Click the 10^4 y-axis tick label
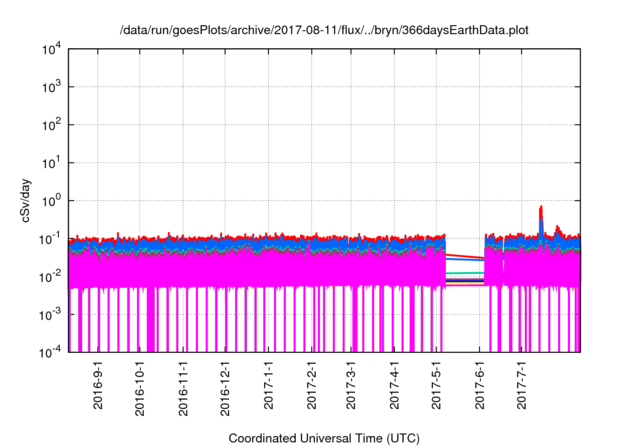The image size is (640, 448). (x=52, y=50)
